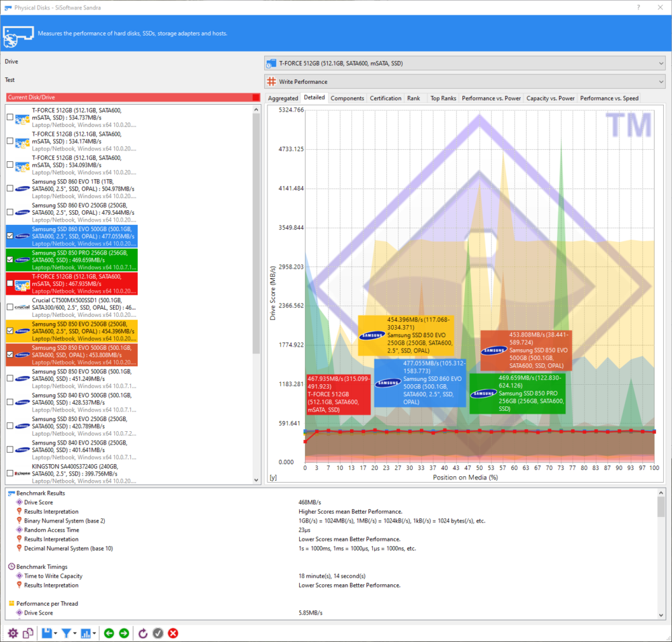672x642 pixels.
Task: Click the red T-FORCE 512GB chart label
Action: pos(339,394)
